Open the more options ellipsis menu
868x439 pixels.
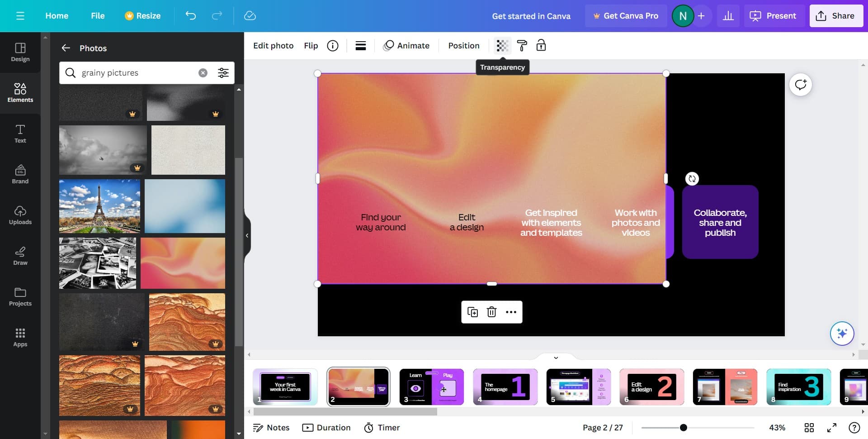coord(511,312)
